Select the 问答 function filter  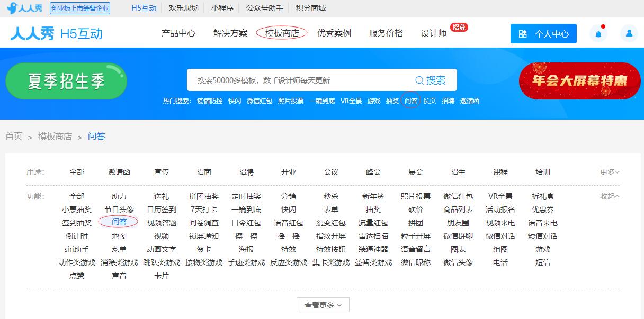click(119, 222)
